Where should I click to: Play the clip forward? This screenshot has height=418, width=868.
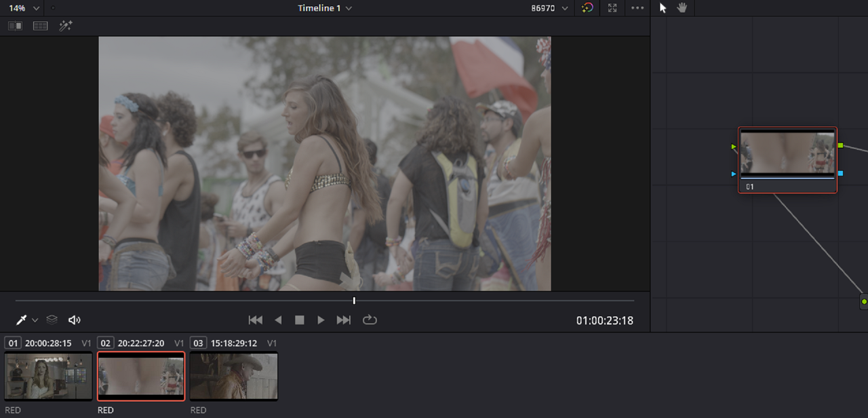coord(321,320)
